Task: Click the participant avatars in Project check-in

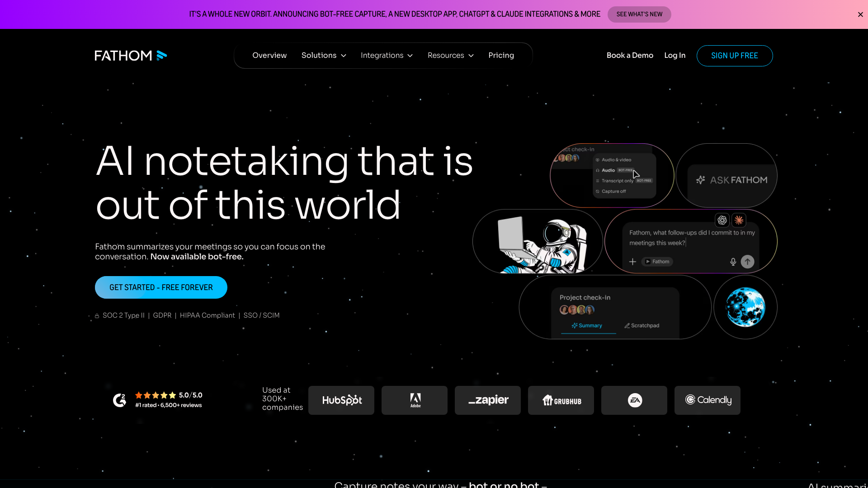Action: (577, 310)
